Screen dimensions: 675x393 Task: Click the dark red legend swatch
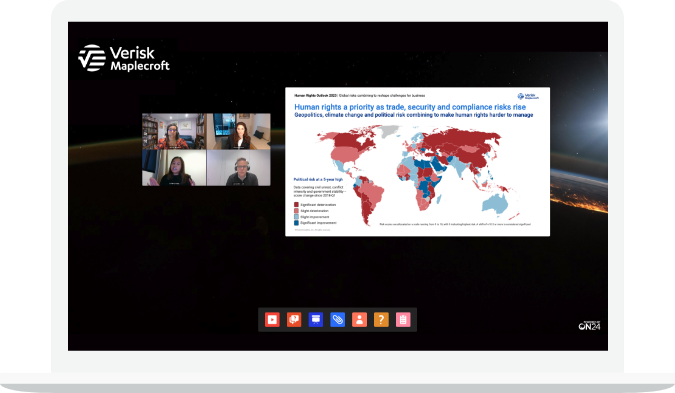pyautogui.click(x=296, y=205)
